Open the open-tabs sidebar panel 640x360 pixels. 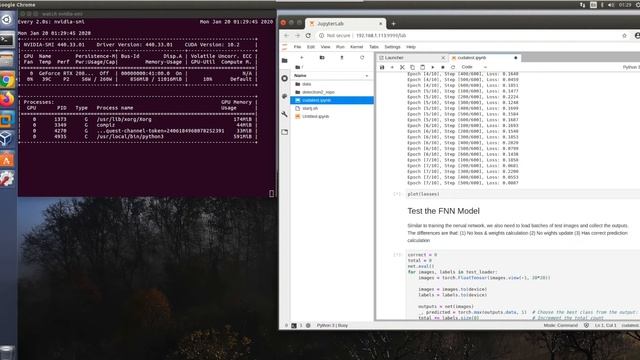(x=284, y=132)
